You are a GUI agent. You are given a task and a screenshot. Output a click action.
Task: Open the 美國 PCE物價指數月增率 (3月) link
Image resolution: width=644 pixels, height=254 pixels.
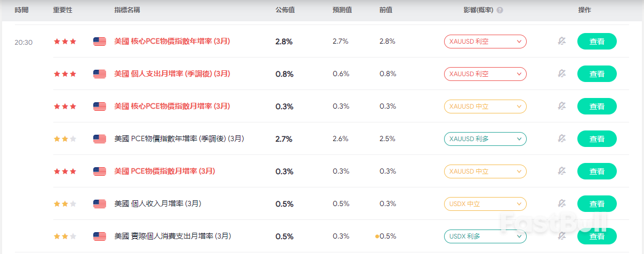click(x=165, y=171)
